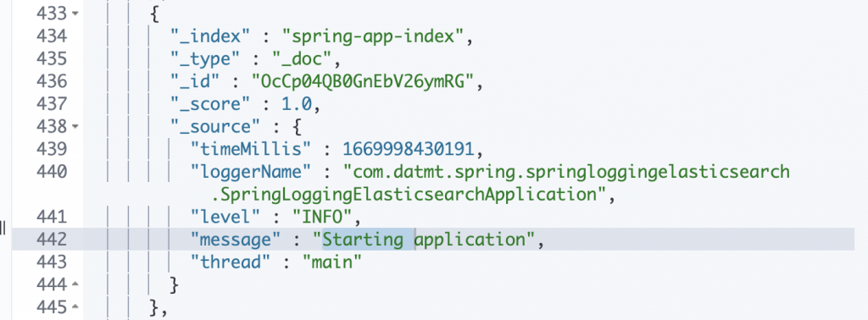Click the "_id" key
Image resolution: width=868 pixels, height=320 pixels.
(x=195, y=82)
